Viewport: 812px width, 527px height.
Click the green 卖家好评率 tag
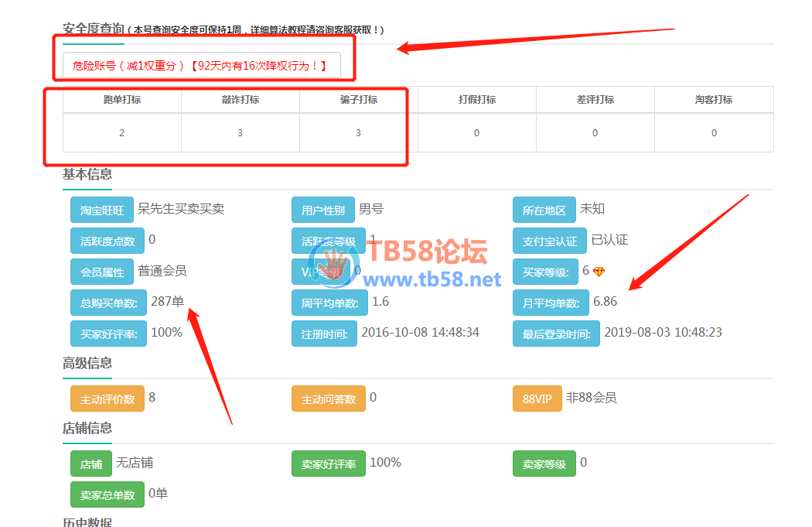click(328, 464)
